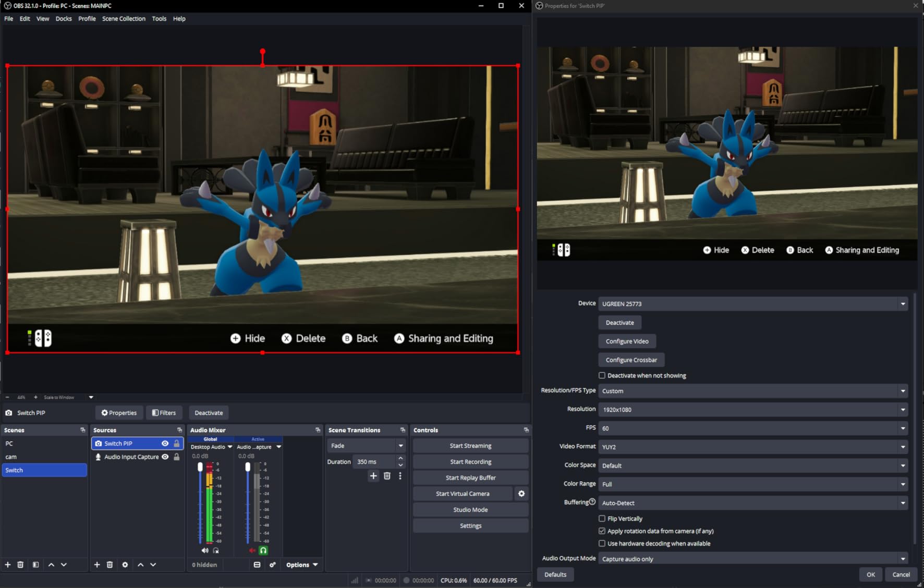
Task: Click Start Streaming in Controls
Action: click(471, 446)
